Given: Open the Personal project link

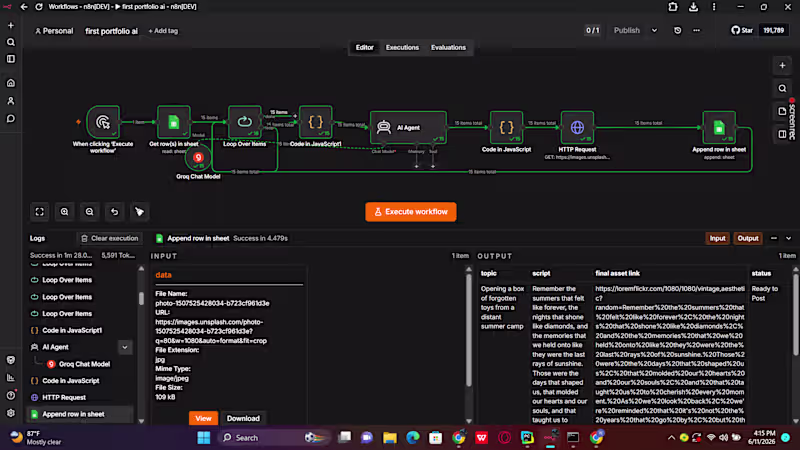Looking at the screenshot, I should [x=54, y=31].
